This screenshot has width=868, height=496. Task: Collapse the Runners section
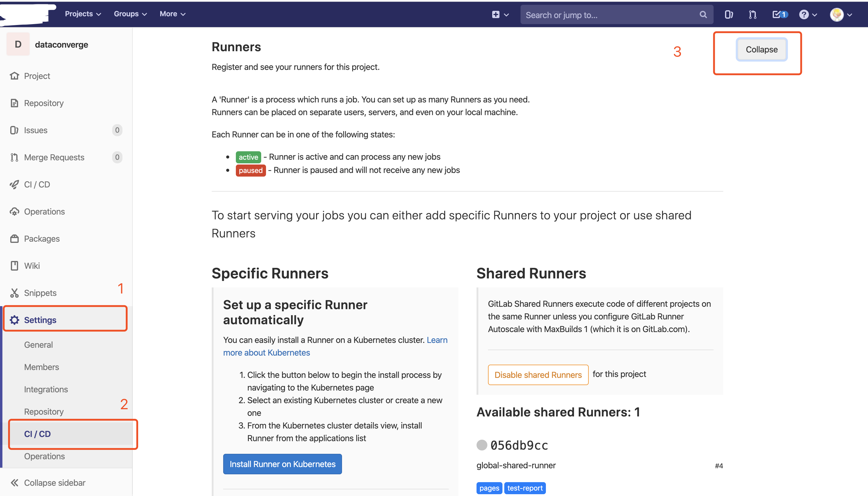pyautogui.click(x=761, y=49)
